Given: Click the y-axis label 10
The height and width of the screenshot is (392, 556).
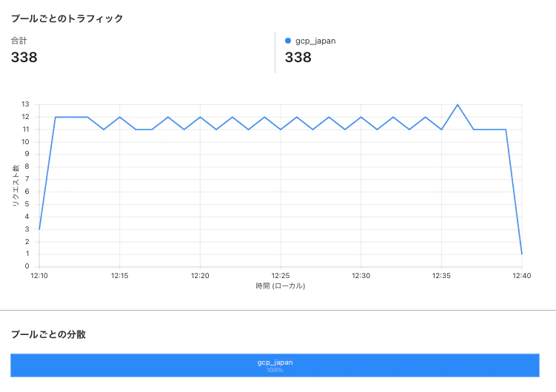Looking at the screenshot, I should tap(25, 142).
